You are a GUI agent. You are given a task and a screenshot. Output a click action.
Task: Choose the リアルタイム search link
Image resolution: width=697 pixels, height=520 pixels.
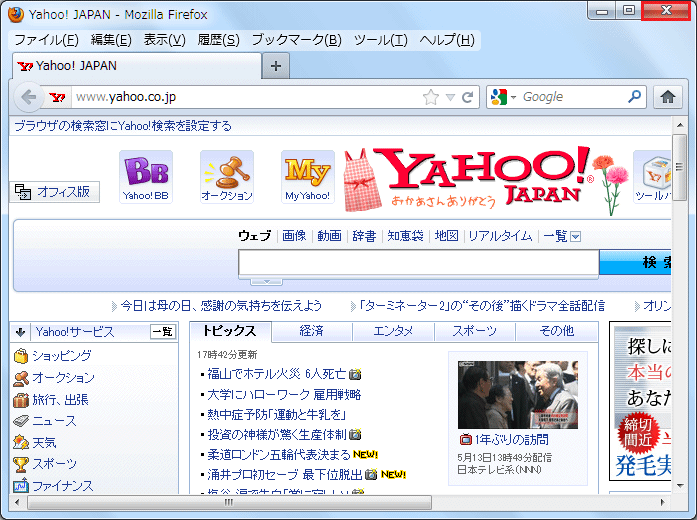pyautogui.click(x=500, y=236)
